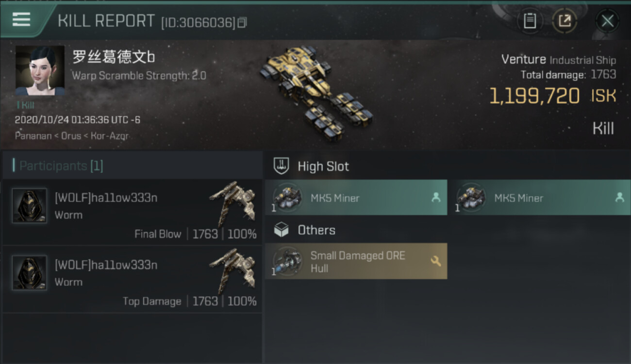
Task: View the victim character portrait
Action: click(x=40, y=71)
